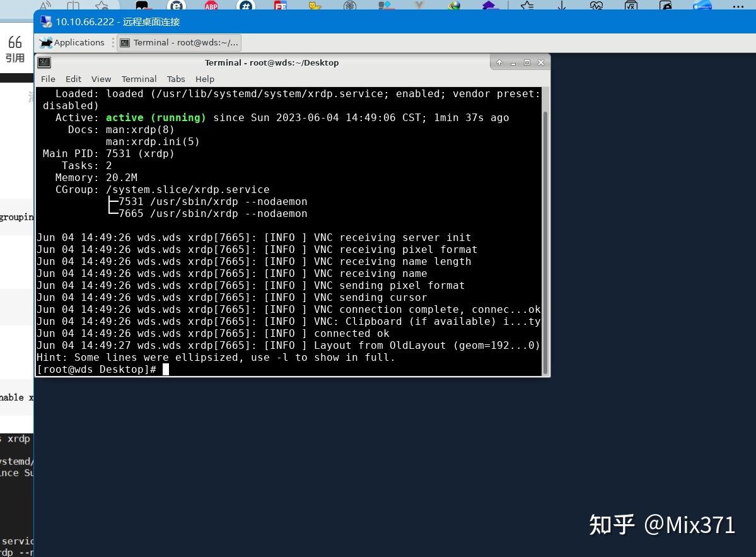Viewport: 756px width, 557px height.
Task: Open the File menu in Terminal
Action: (48, 79)
